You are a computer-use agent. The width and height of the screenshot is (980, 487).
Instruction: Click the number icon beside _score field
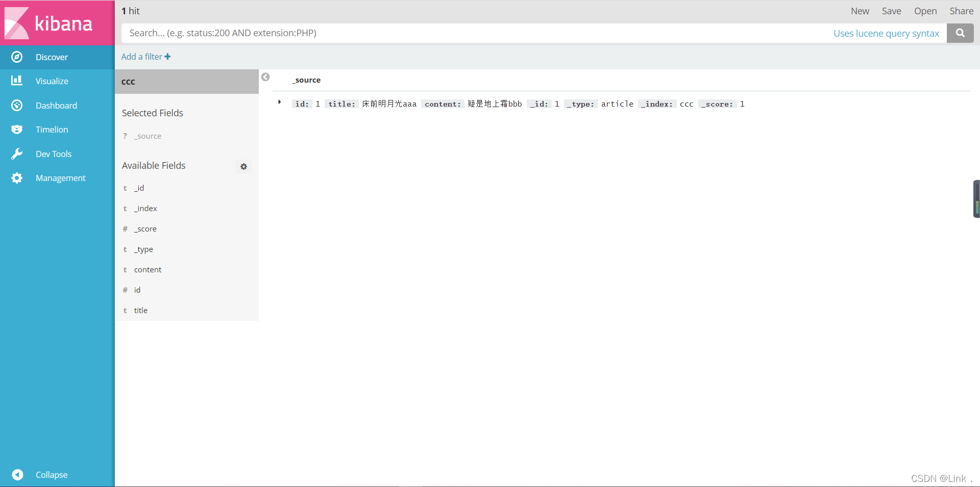click(125, 229)
